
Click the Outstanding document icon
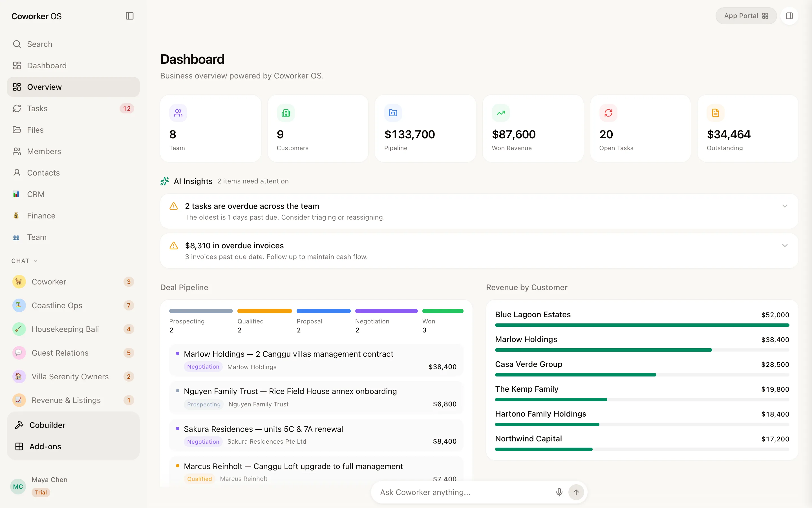[715, 113]
